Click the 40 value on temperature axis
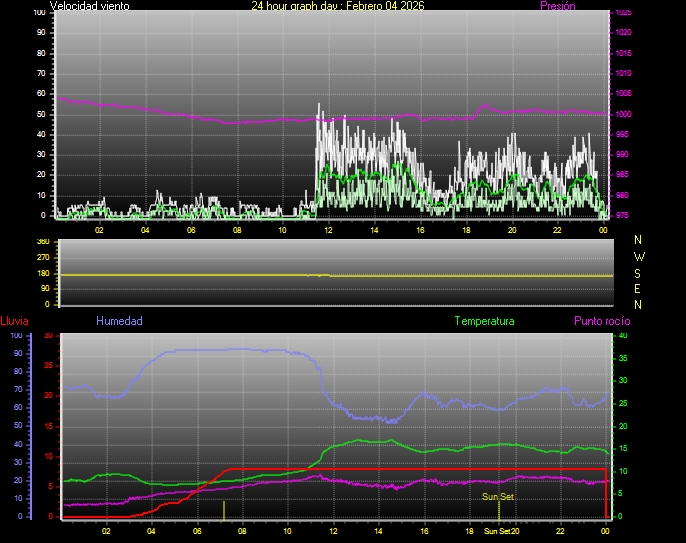The image size is (686, 543). pyautogui.click(x=623, y=336)
